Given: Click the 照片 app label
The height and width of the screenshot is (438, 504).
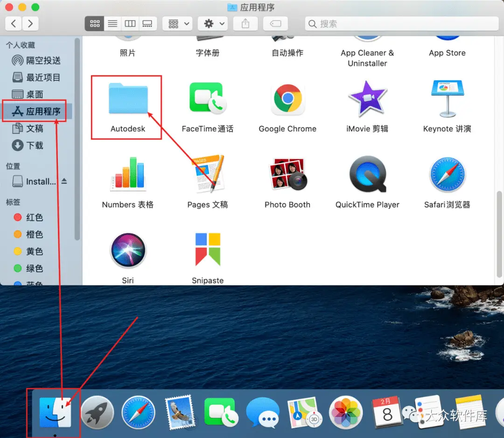Looking at the screenshot, I should coord(127,53).
